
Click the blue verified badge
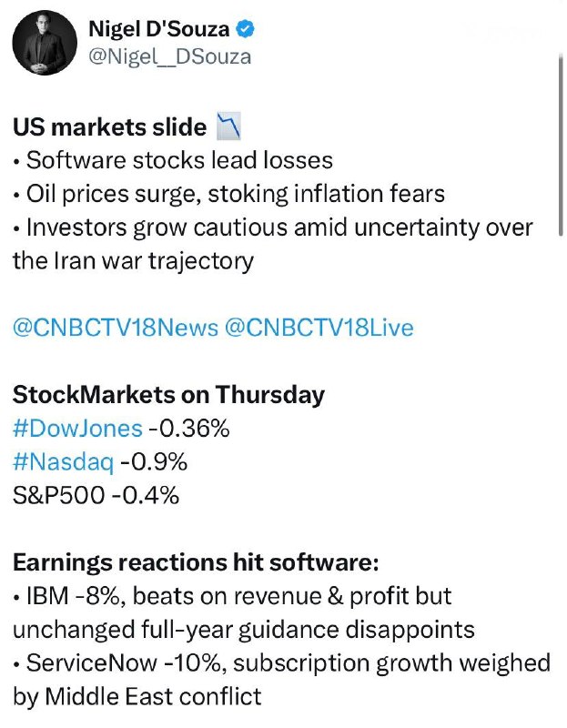click(246, 30)
